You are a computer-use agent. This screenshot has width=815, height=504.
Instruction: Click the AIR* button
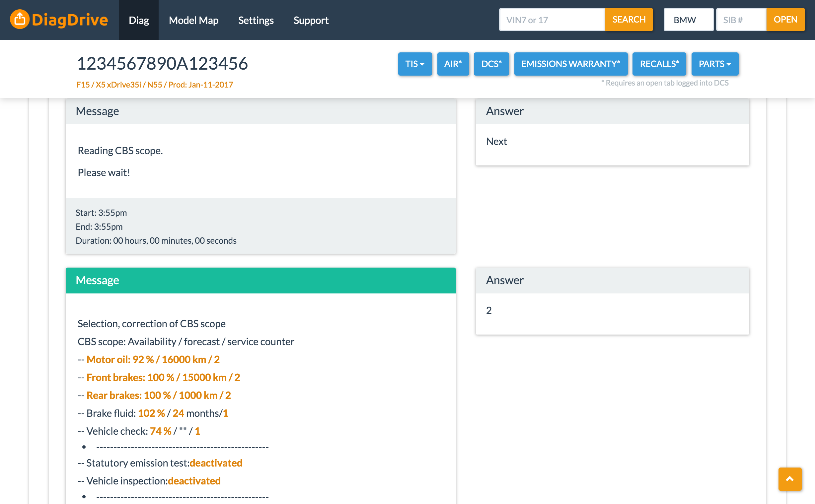click(452, 64)
